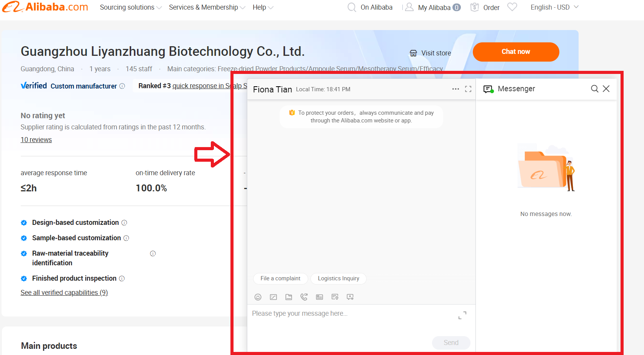Show info for Design-based customization
Image resolution: width=644 pixels, height=355 pixels.
124,223
